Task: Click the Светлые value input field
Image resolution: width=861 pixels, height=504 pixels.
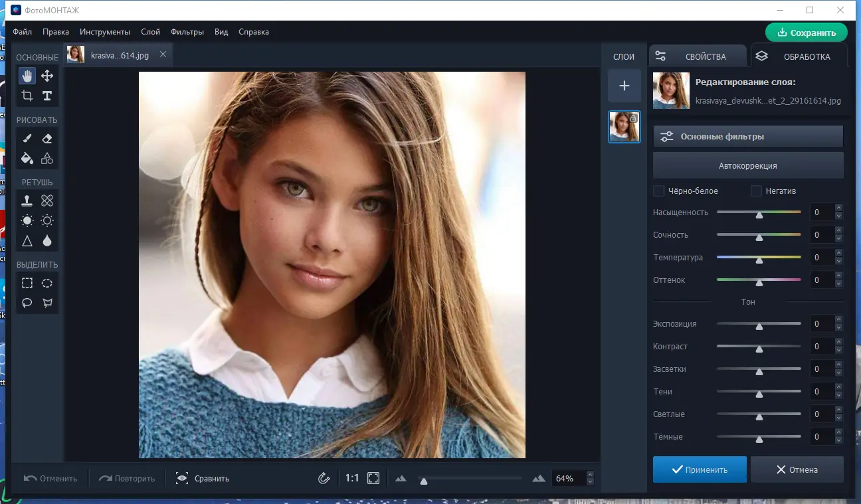Action: click(x=822, y=414)
